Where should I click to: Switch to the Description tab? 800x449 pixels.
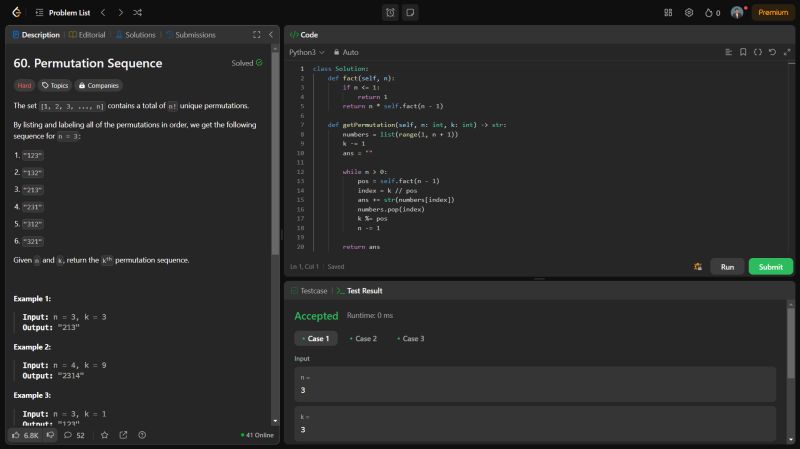[x=36, y=35]
